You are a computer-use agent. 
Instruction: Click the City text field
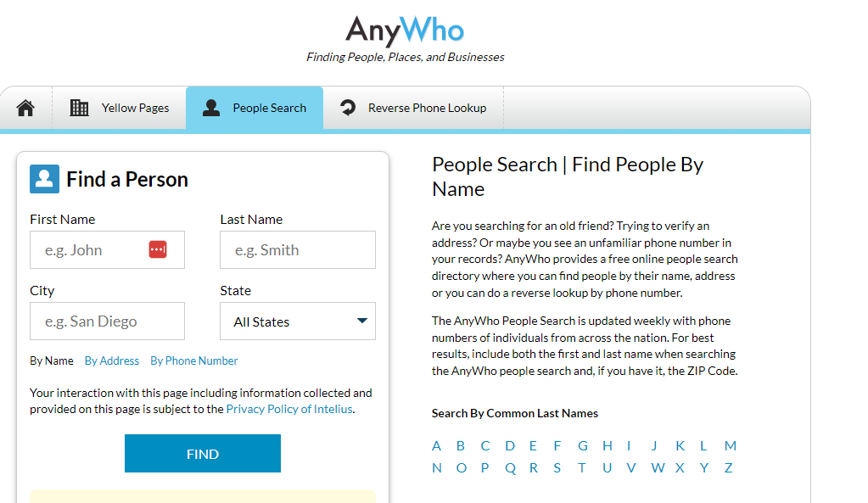(107, 321)
